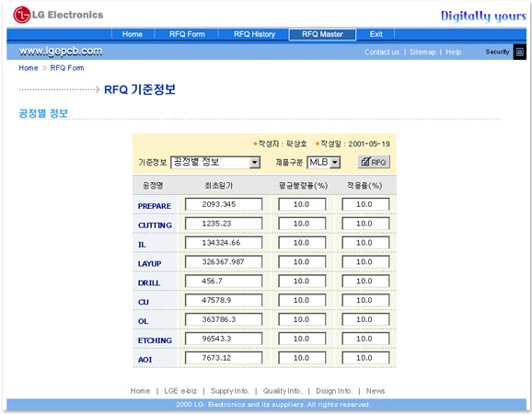Image resolution: width=532 pixels, height=415 pixels.
Task: Click LAYUP average defect rate field
Action: (x=302, y=262)
